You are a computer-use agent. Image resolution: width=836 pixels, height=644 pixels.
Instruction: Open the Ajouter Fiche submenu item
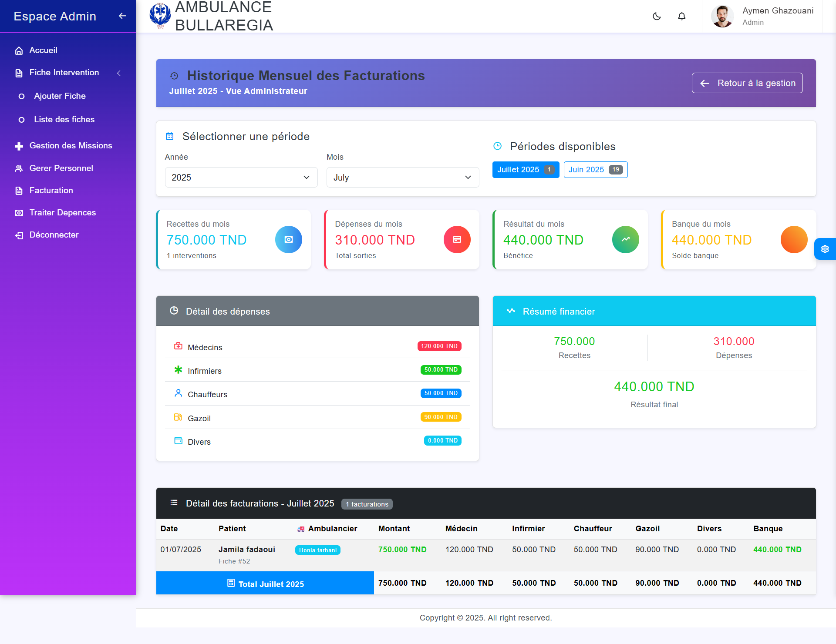[60, 96]
